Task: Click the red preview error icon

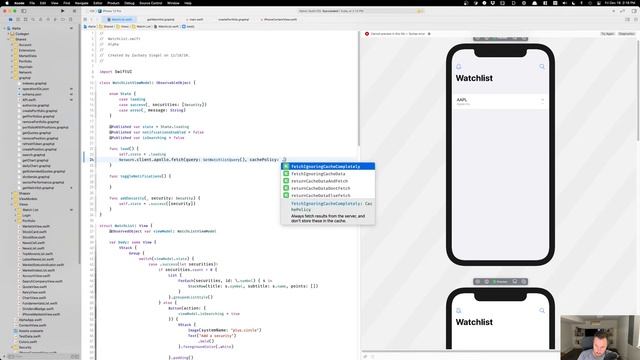Action: 367,34
